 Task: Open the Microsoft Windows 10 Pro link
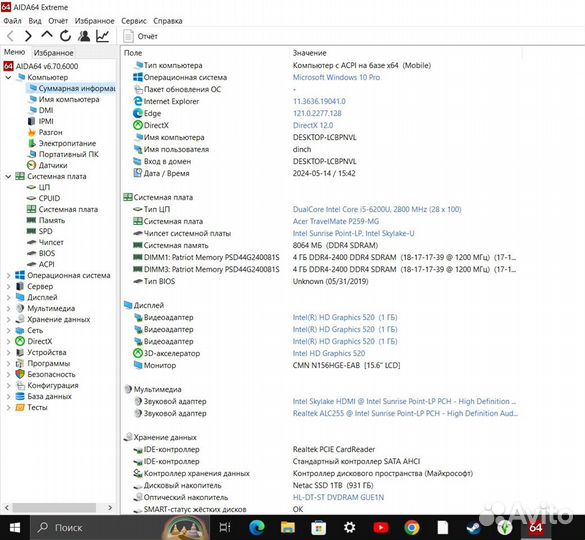(x=336, y=77)
